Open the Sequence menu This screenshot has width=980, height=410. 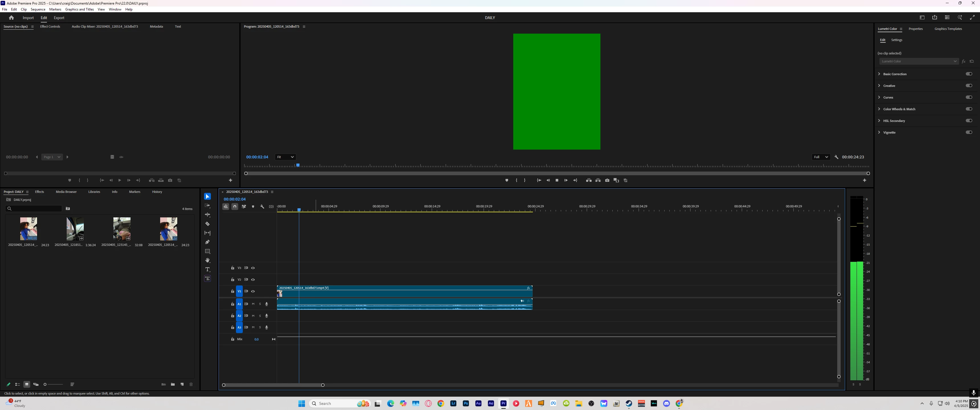pyautogui.click(x=38, y=9)
